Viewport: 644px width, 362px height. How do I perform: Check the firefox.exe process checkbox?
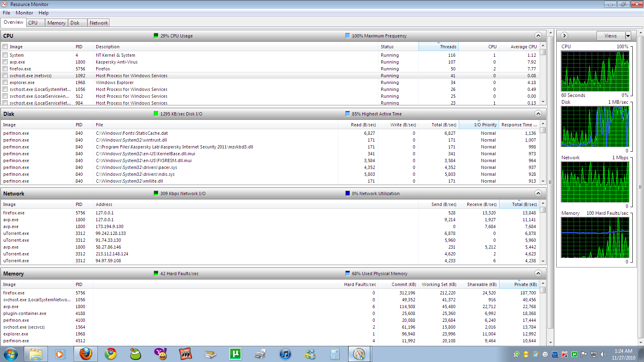[x=5, y=69]
